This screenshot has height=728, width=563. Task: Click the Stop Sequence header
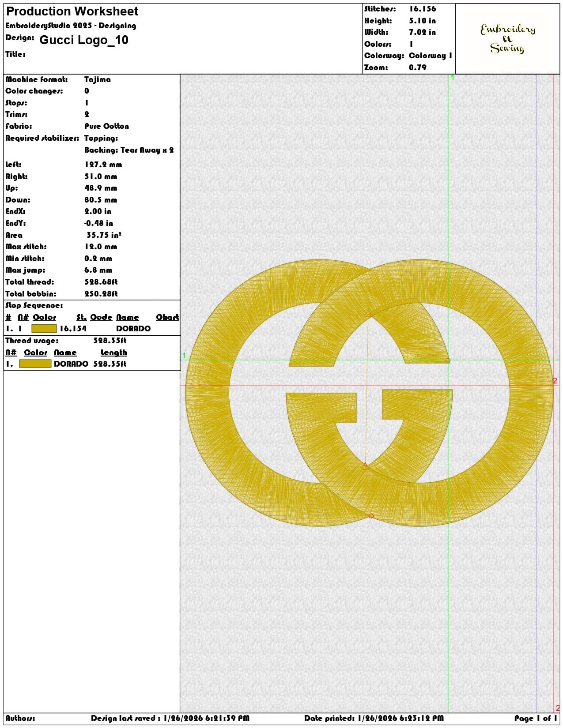click(x=34, y=305)
